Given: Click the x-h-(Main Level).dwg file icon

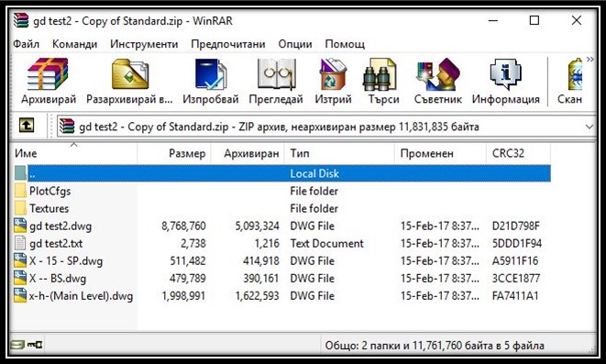Looking at the screenshot, I should pyautogui.click(x=20, y=295).
